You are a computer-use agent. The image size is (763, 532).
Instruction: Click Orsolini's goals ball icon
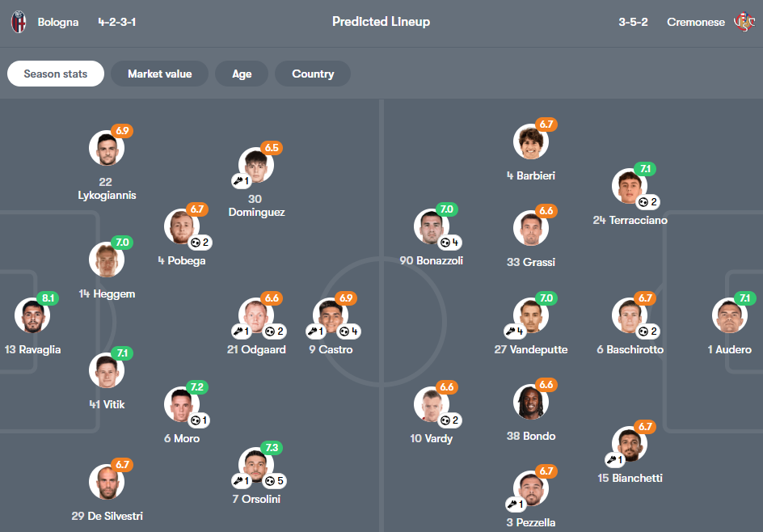point(270,481)
